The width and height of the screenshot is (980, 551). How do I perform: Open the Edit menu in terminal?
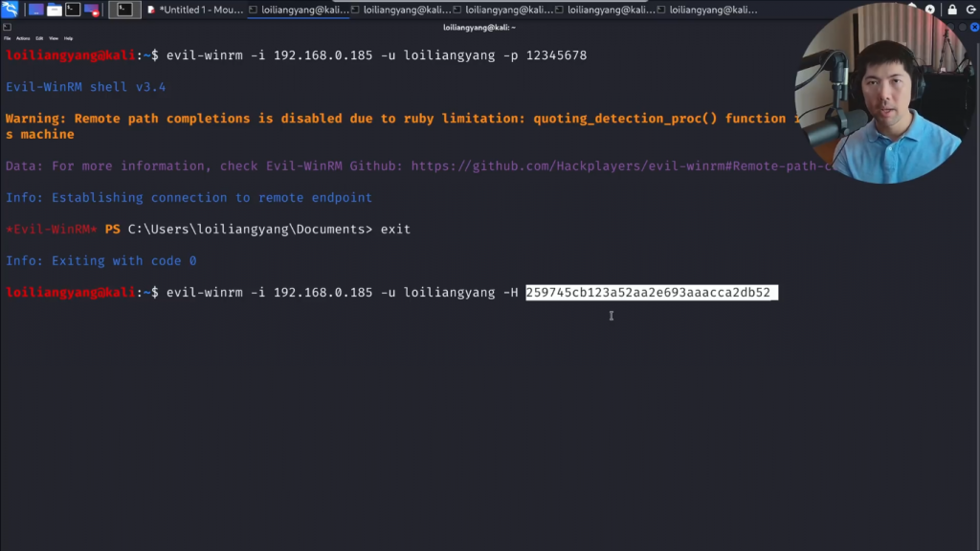pyautogui.click(x=39, y=38)
